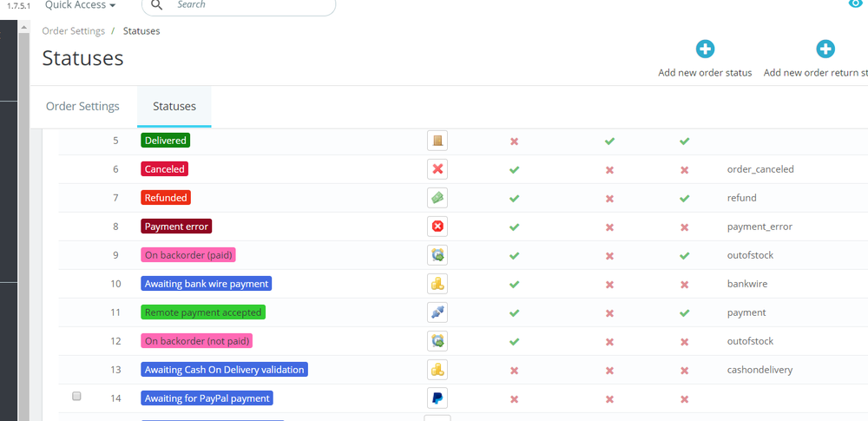The height and width of the screenshot is (421, 868).
Task: Toggle delivery cross for Refunded status
Action: (609, 198)
